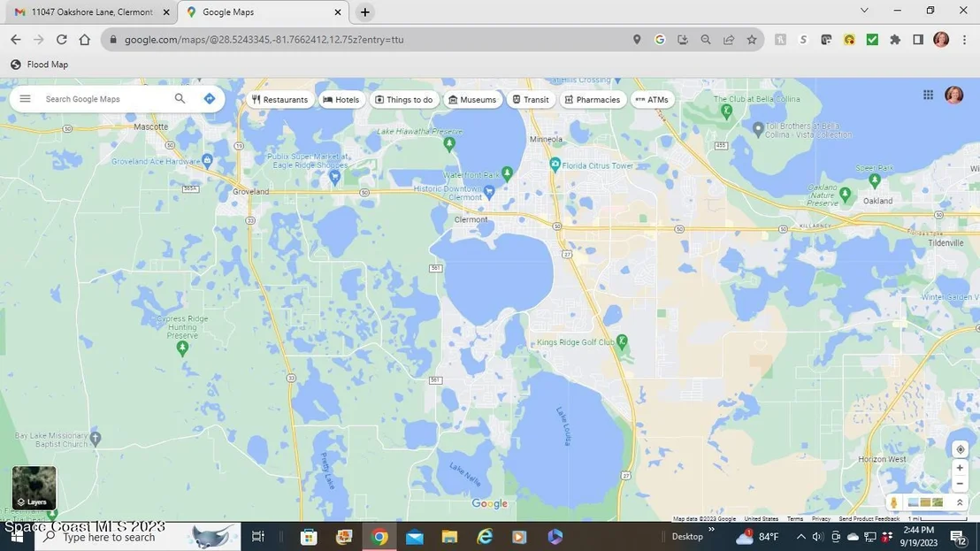Open Directions with the blue arrow icon
Viewport: 980px width, 551px height.
tap(210, 99)
